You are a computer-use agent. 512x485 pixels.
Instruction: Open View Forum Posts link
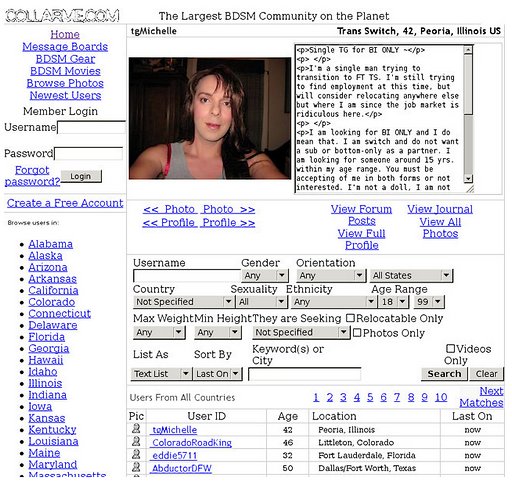point(361,215)
